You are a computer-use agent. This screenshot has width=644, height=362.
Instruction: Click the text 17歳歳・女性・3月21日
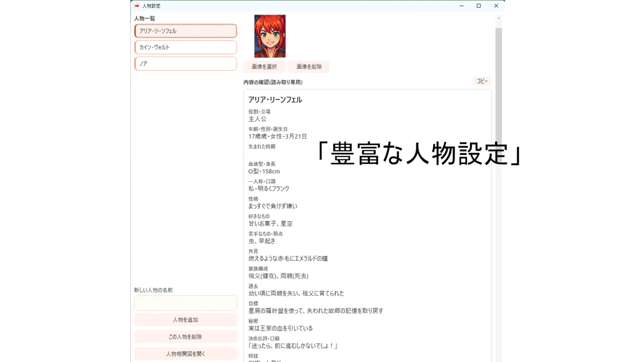tap(277, 136)
